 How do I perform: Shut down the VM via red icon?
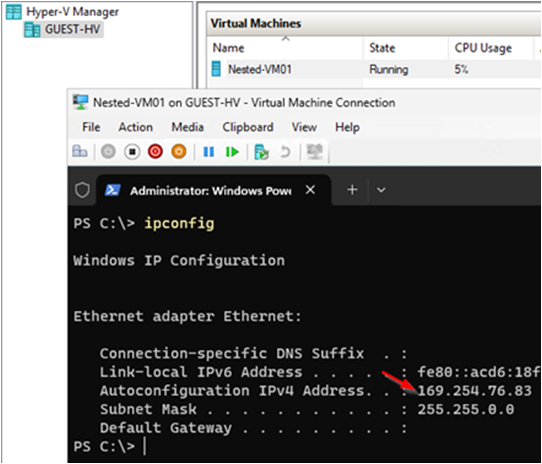point(155,151)
